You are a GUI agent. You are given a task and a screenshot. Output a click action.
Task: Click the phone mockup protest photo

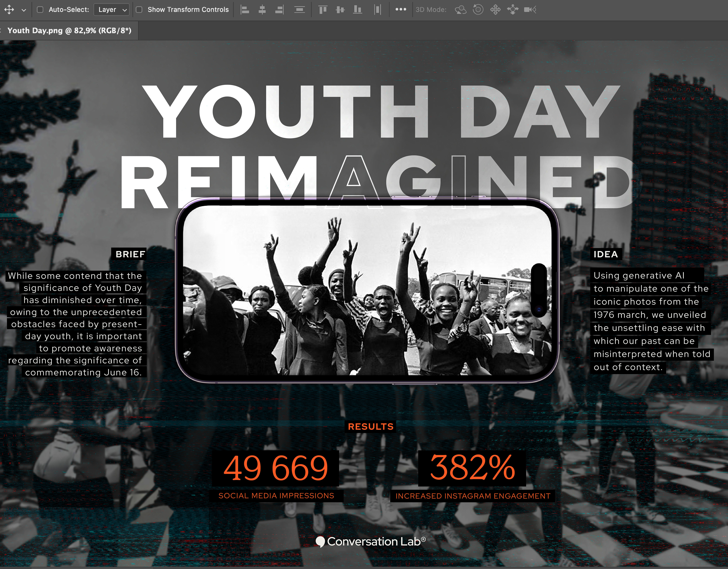click(367, 290)
